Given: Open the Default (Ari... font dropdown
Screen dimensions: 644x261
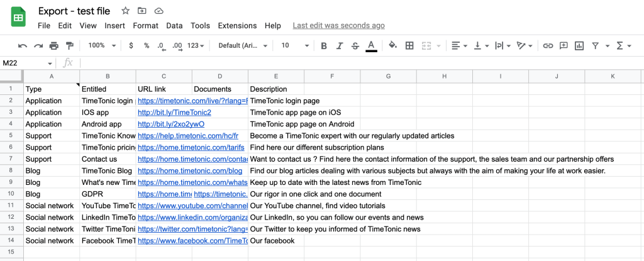Looking at the screenshot, I should pyautogui.click(x=243, y=46).
